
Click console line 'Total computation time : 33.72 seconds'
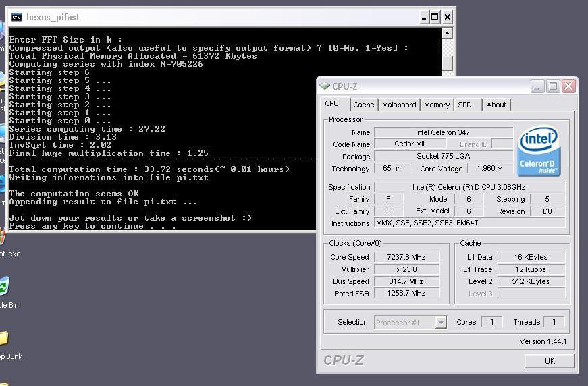tap(149, 169)
